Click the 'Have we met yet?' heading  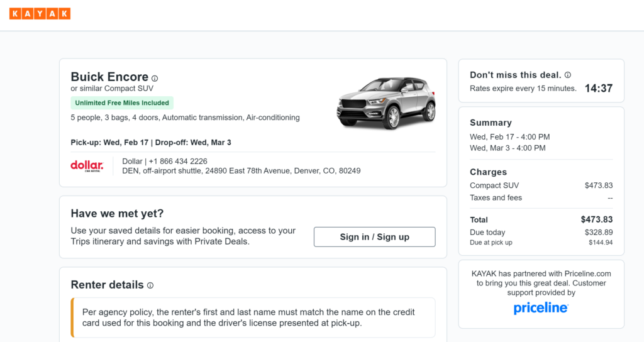(x=117, y=214)
